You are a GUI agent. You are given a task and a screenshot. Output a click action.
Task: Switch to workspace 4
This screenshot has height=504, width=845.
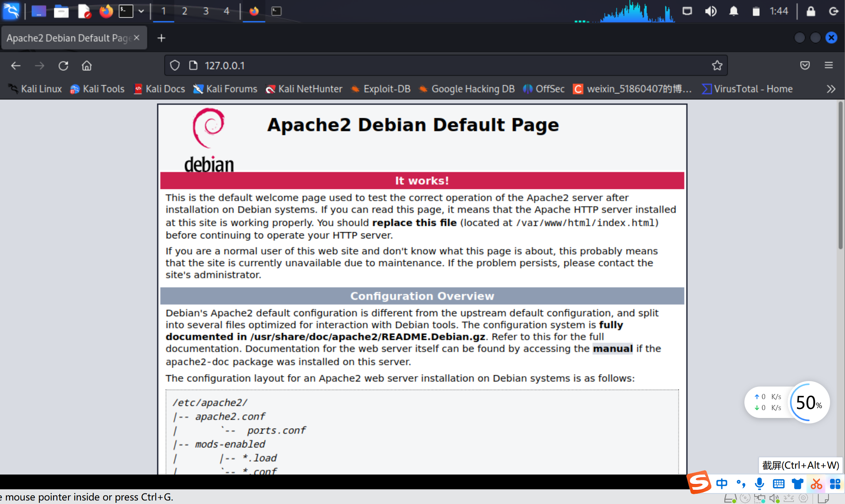point(227,11)
